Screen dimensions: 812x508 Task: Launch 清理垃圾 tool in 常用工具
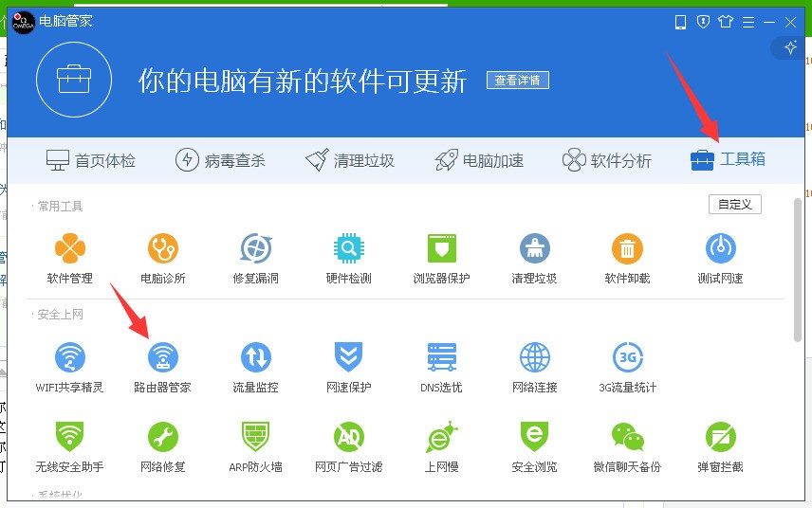coord(534,258)
